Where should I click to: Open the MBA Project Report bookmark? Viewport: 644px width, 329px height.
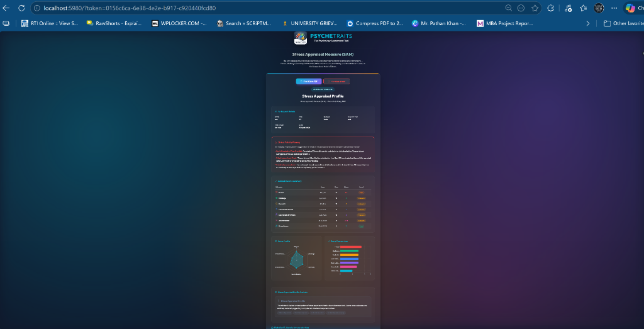coord(505,23)
